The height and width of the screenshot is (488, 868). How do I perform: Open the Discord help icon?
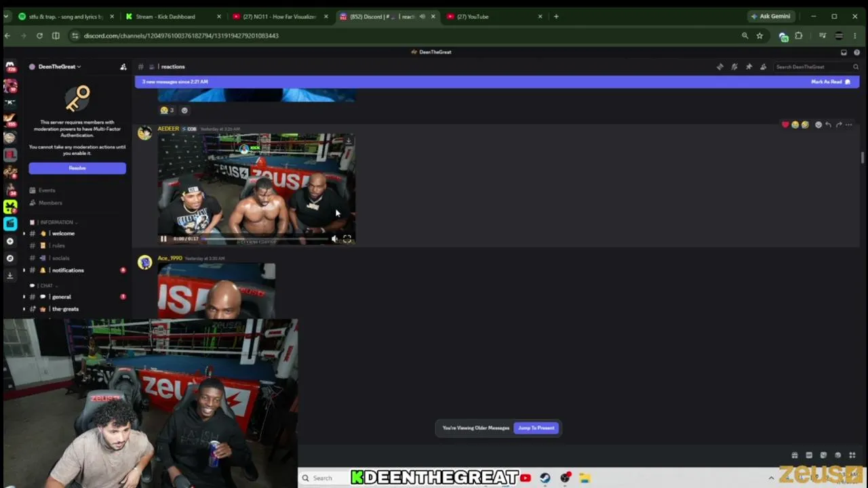tap(857, 52)
